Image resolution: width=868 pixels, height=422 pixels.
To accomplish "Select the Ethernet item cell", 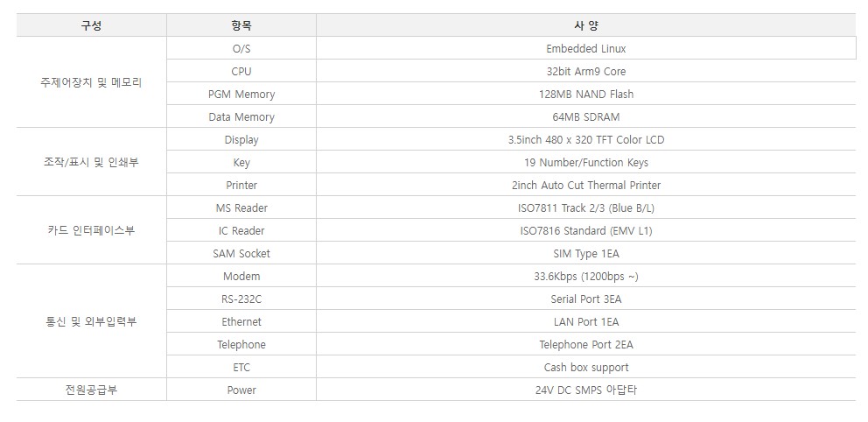I will (241, 321).
